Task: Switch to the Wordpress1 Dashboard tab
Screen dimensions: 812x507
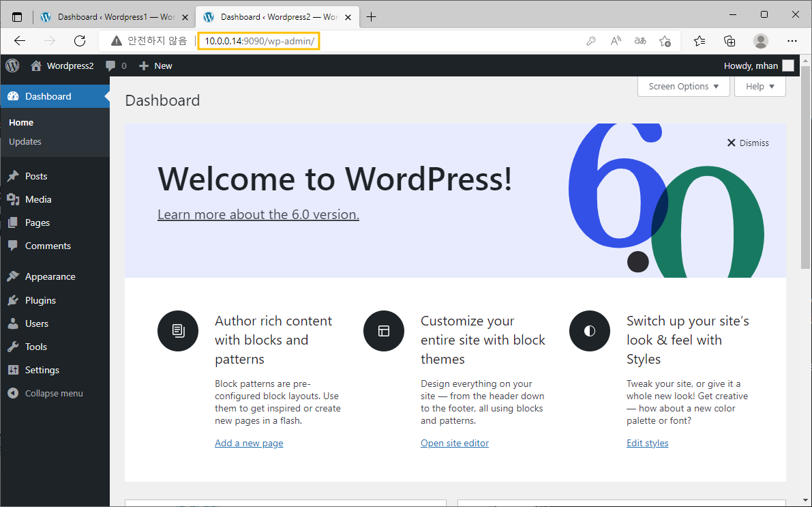Action: (114, 17)
